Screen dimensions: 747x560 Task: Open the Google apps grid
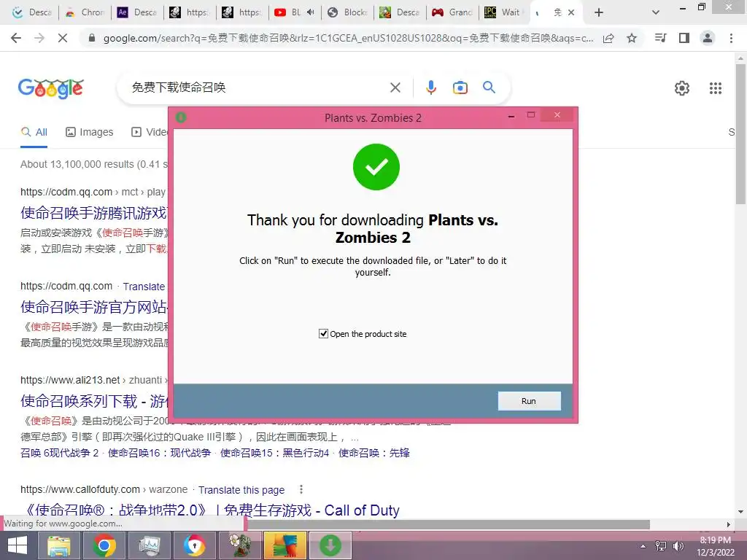[715, 88]
